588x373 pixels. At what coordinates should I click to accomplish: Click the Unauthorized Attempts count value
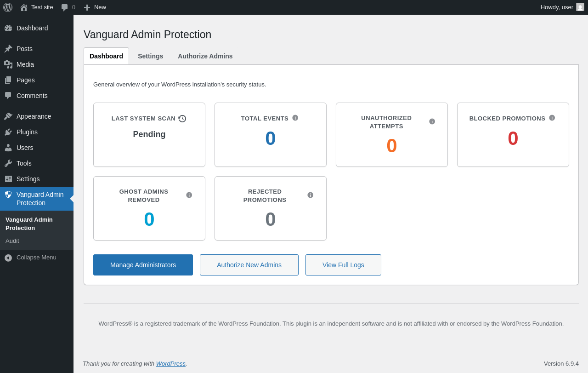pos(392,146)
